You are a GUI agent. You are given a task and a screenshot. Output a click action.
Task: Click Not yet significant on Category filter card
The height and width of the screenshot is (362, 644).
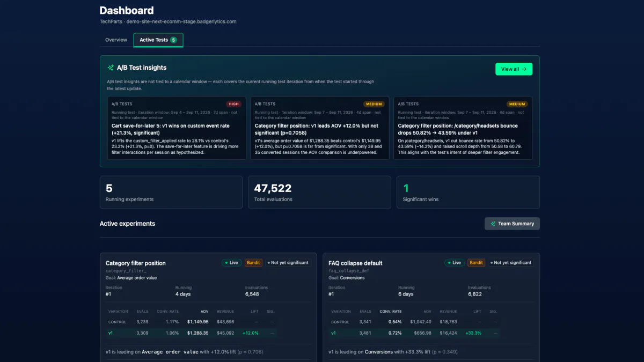pos(288,263)
